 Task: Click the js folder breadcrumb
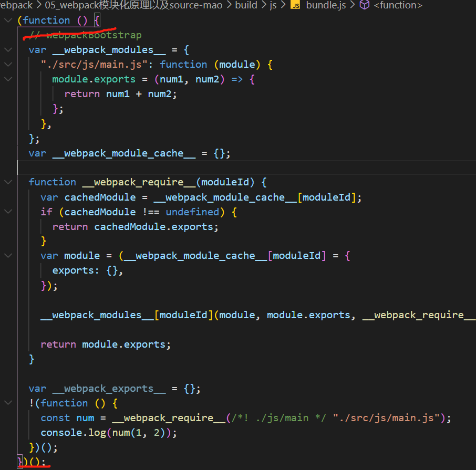coord(273,5)
